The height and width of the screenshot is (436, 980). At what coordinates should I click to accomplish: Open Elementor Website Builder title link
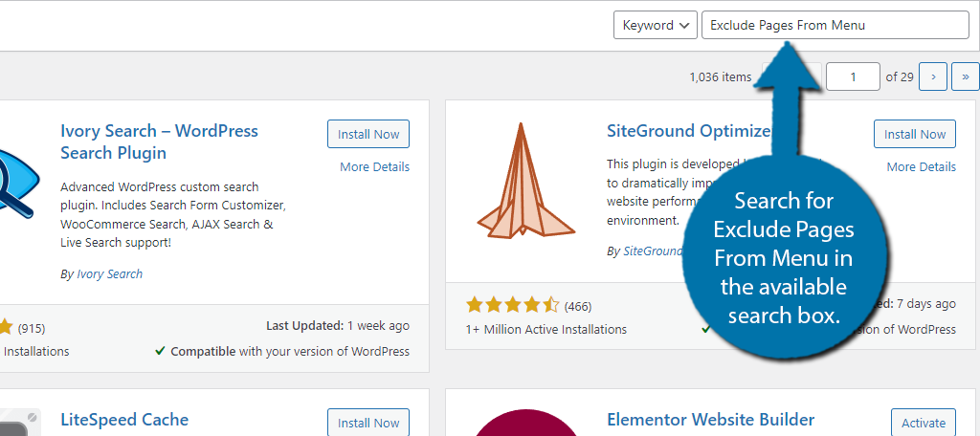[711, 419]
